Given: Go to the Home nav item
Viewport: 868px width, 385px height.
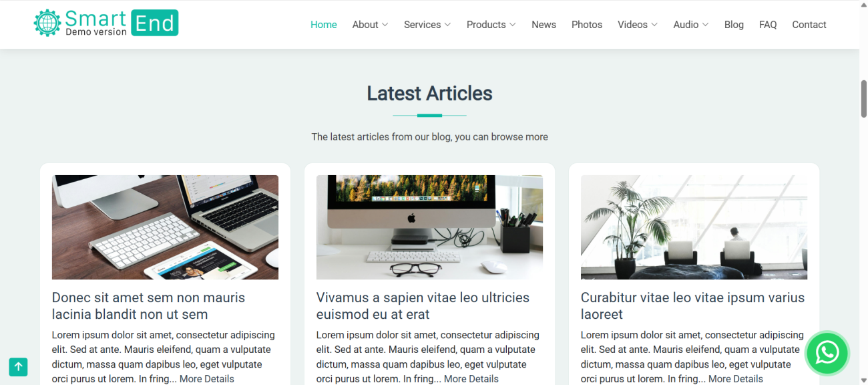Looking at the screenshot, I should coord(324,25).
